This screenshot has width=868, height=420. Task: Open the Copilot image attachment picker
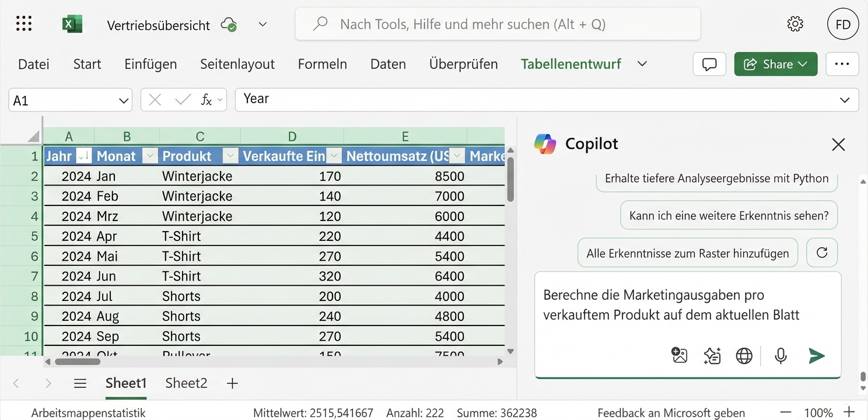pyautogui.click(x=679, y=355)
